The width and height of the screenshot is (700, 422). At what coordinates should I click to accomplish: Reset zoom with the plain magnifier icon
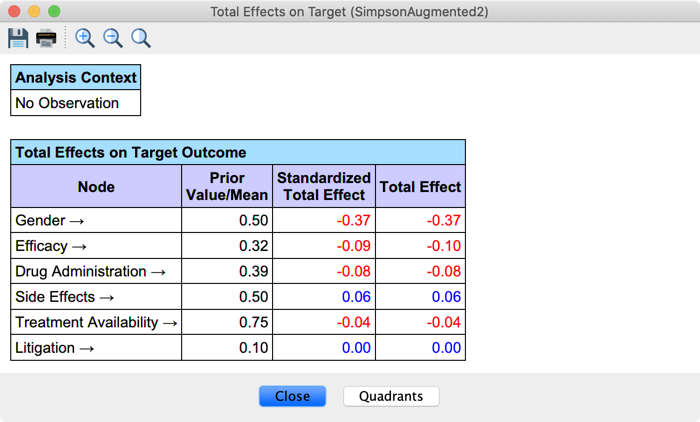coord(141,38)
